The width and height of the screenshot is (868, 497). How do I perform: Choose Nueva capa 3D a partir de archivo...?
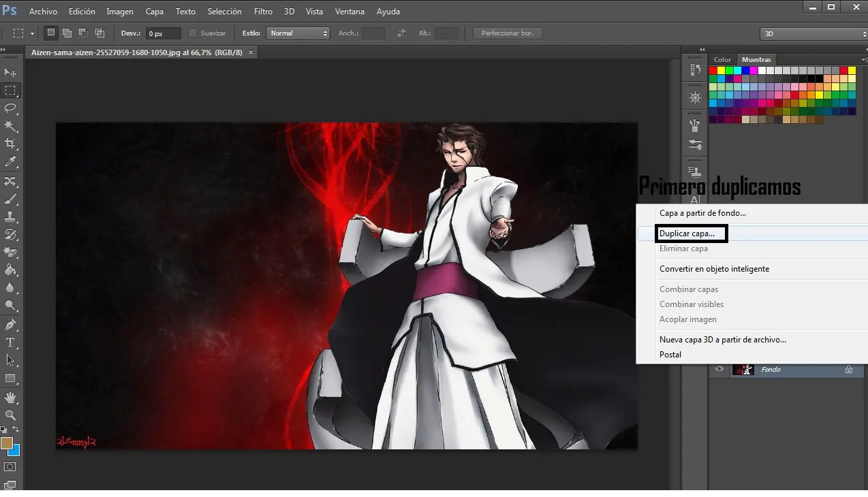point(723,340)
